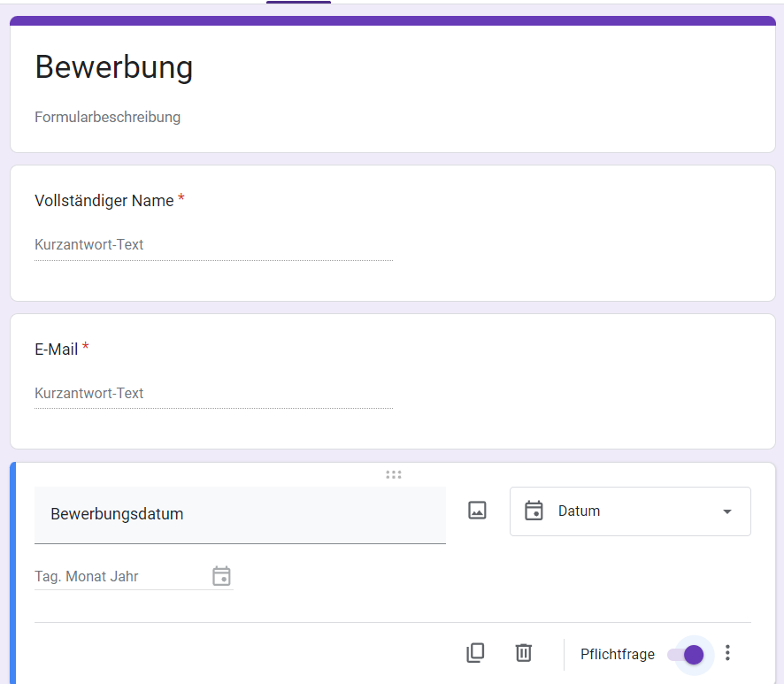
Task: Delete the Bewerbungsdatum question
Action: [x=524, y=653]
